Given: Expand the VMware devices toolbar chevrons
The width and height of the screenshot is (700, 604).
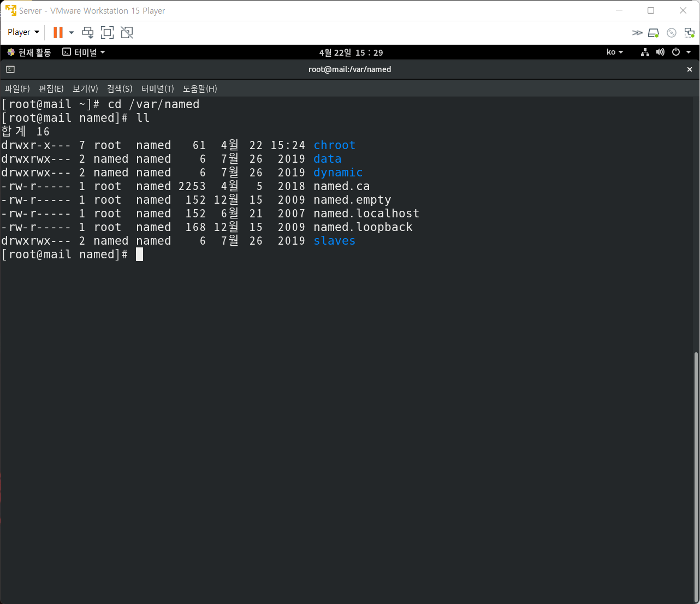Looking at the screenshot, I should 637,33.
